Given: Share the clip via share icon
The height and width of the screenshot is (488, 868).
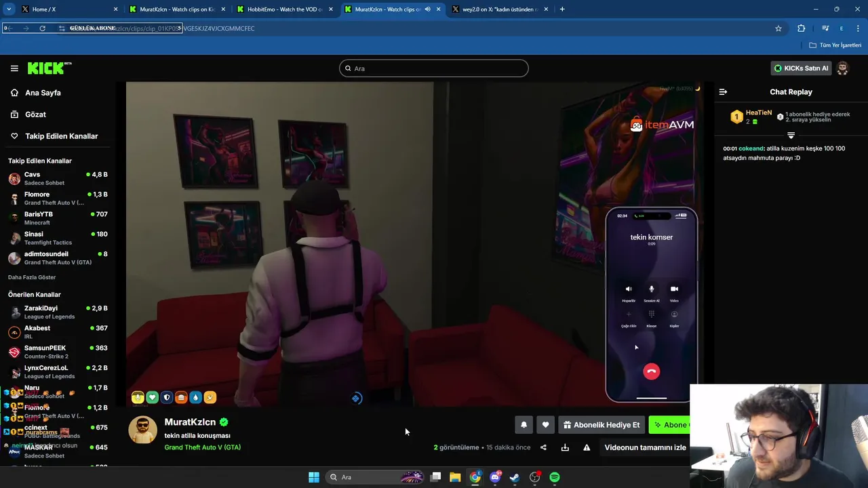Looking at the screenshot, I should click(x=543, y=447).
